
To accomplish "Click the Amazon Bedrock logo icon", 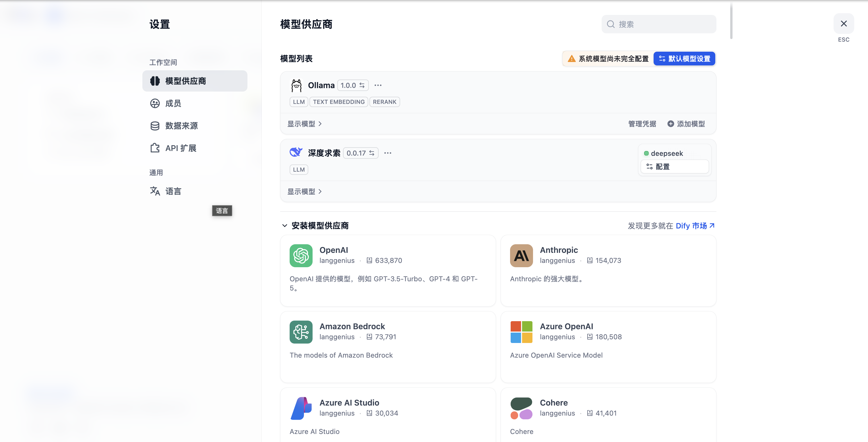I will pyautogui.click(x=301, y=332).
